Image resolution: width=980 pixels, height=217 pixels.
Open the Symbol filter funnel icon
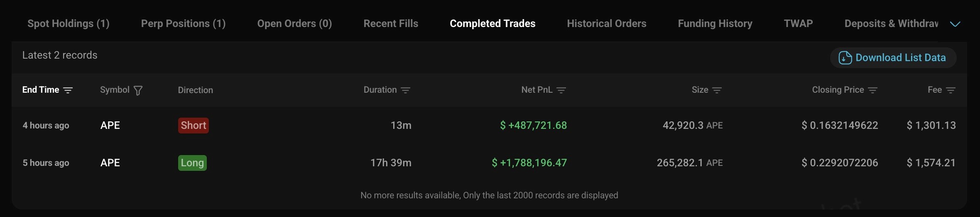[138, 90]
